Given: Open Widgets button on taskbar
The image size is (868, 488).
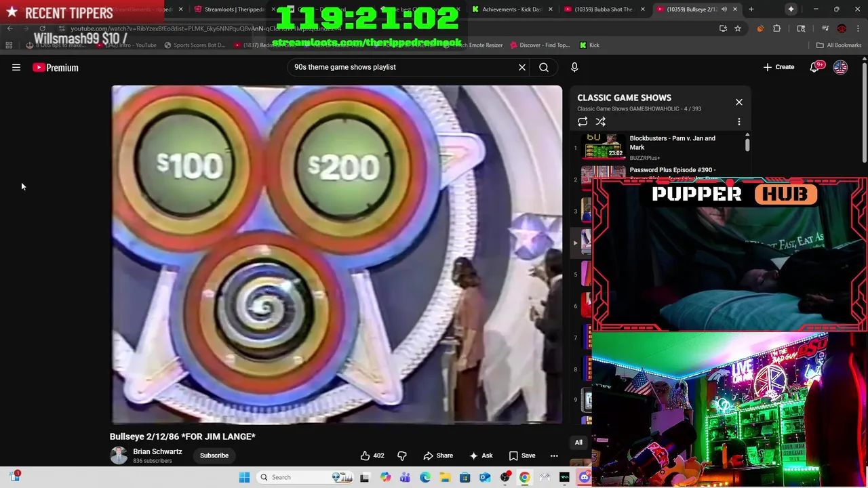Looking at the screenshot, I should 14,476.
